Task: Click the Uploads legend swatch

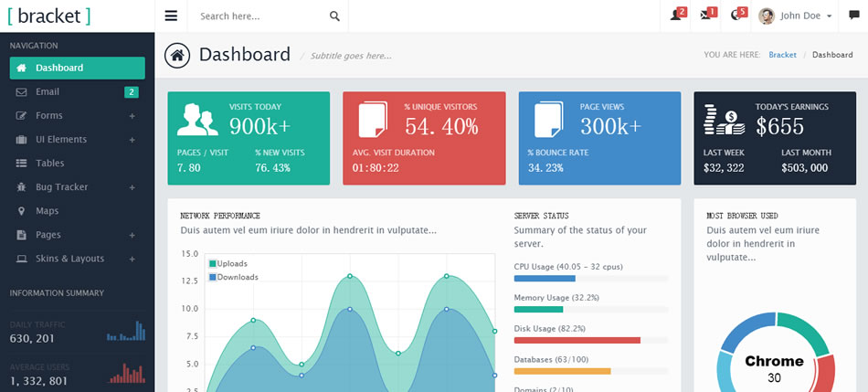Action: [213, 263]
